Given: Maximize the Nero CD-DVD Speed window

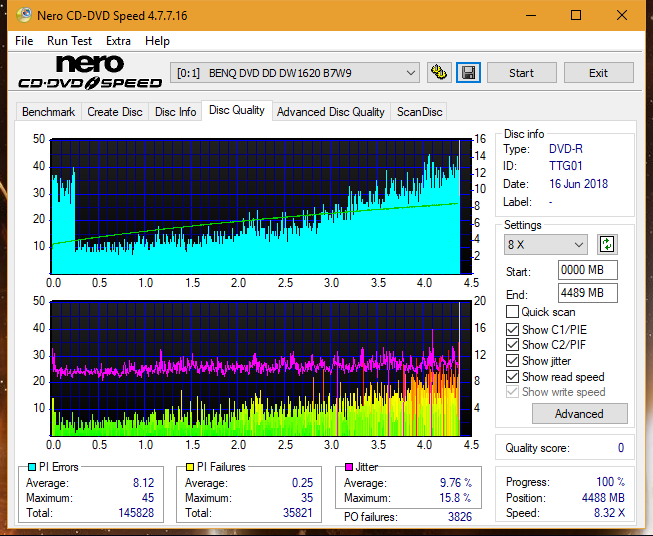Looking at the screenshot, I should pyautogui.click(x=576, y=15).
